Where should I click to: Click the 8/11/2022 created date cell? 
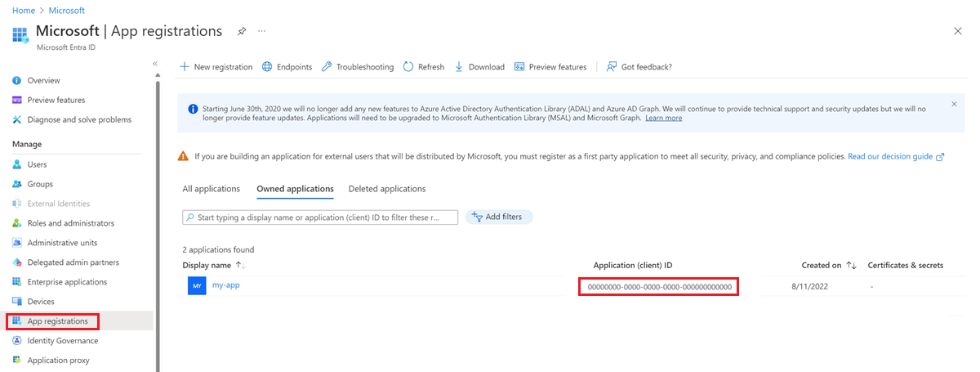tap(809, 287)
